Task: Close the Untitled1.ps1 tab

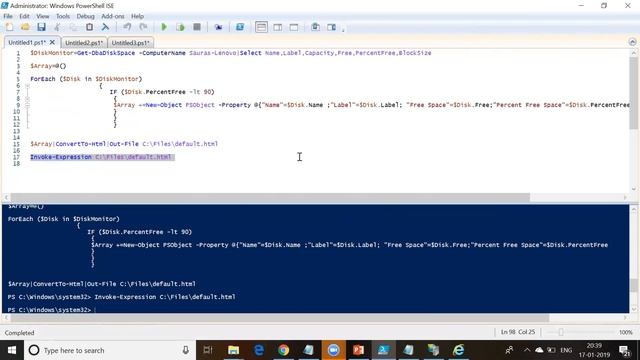Action: coord(52,42)
